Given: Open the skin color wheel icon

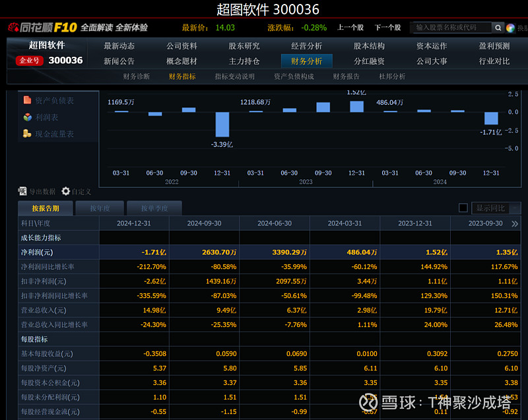Looking at the screenshot, I should coord(510,28).
